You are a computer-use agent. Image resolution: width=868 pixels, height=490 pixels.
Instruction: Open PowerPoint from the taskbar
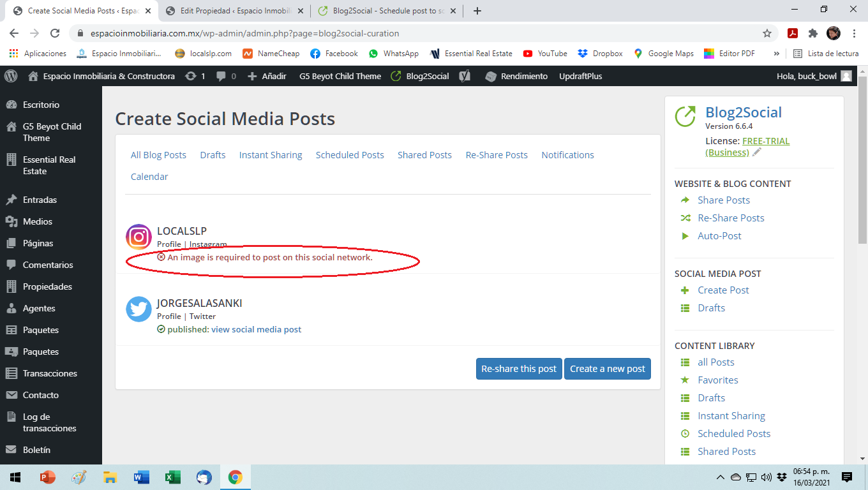[x=47, y=477]
